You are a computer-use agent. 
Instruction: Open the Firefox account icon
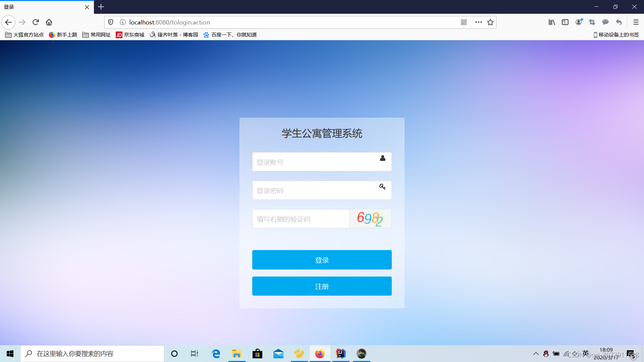579,22
